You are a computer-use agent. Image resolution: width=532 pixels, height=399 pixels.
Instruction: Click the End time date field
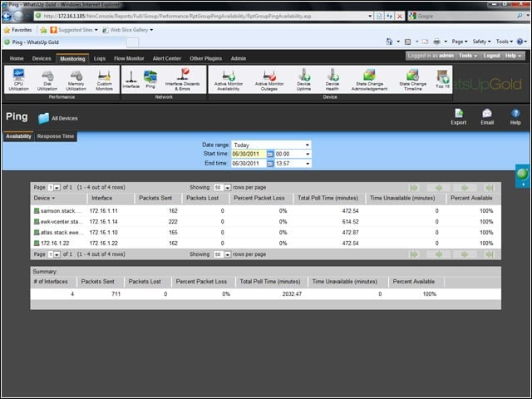point(249,164)
